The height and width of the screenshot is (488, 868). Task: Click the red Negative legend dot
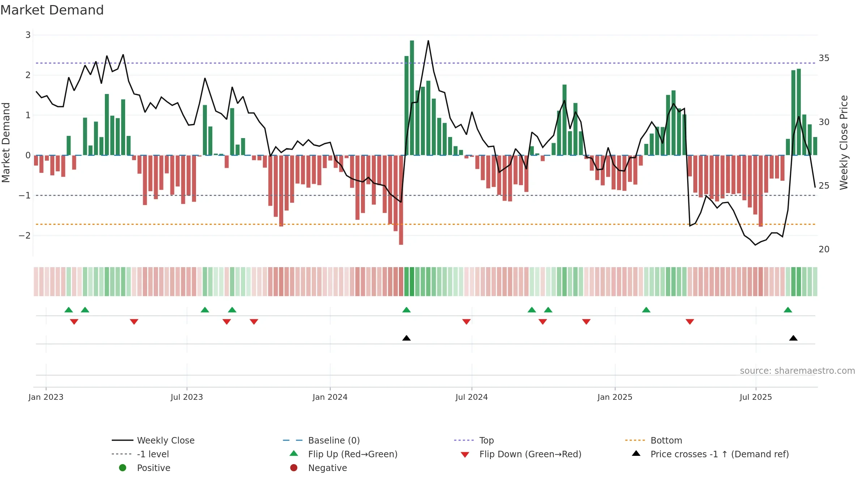[294, 468]
